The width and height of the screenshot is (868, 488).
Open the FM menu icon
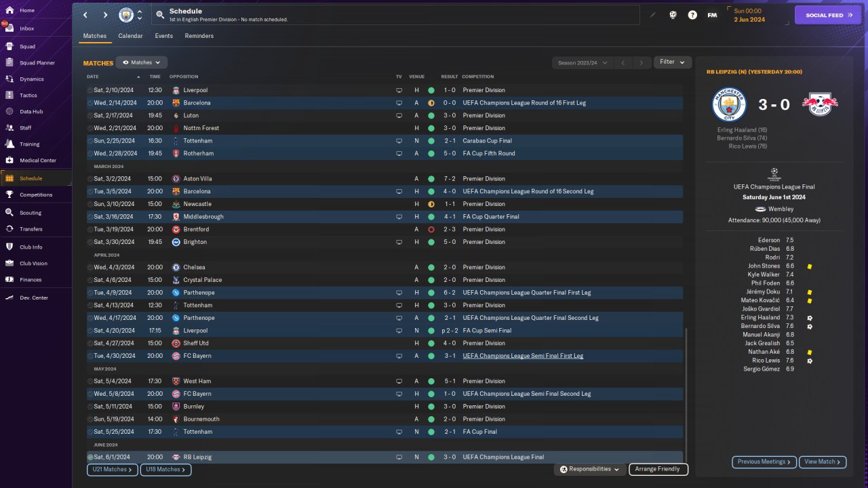click(x=712, y=15)
